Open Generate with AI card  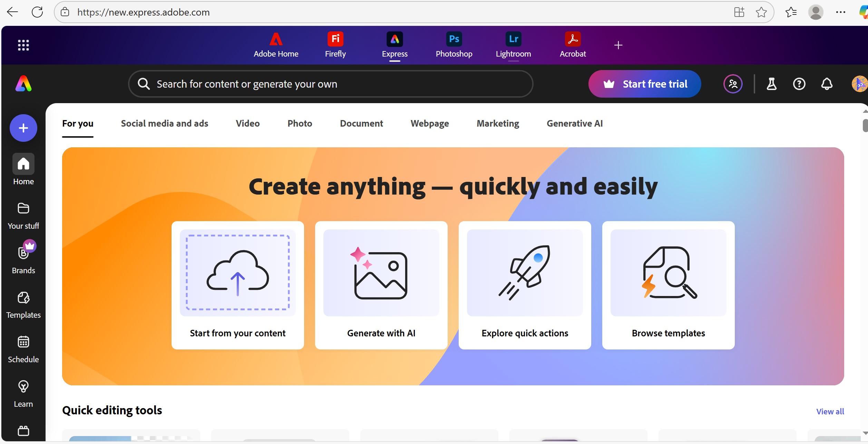tap(381, 285)
